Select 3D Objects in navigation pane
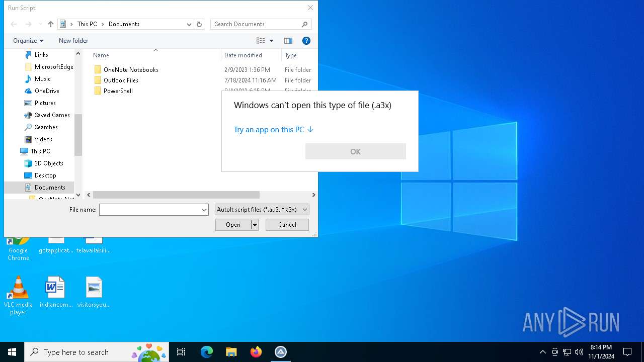The height and width of the screenshot is (362, 644). tap(49, 163)
